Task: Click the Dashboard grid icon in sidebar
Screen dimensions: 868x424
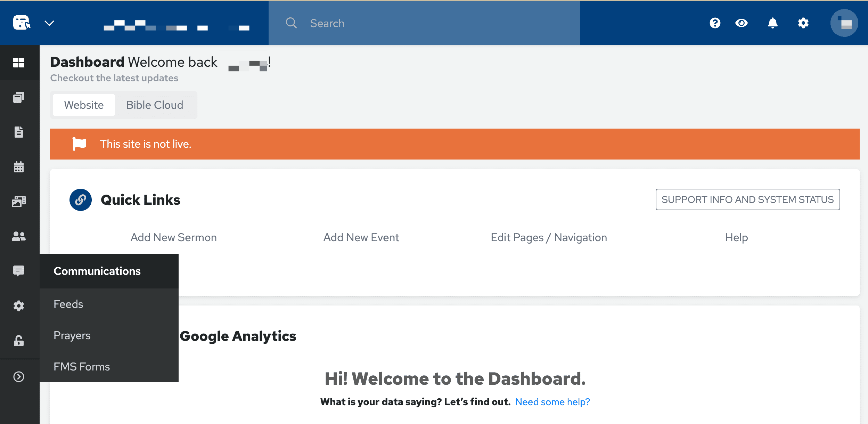Action: tap(19, 63)
